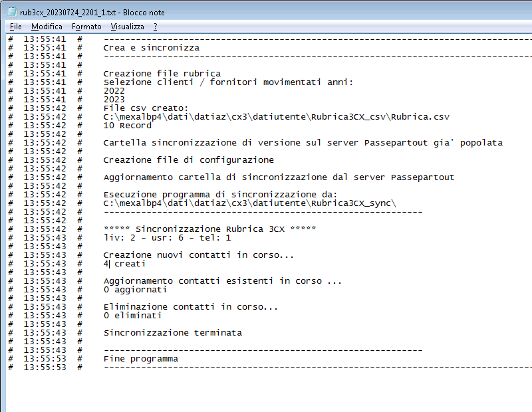Place cursor on 'liv: 2 - usr: 6' line
The image size is (532, 412).
click(167, 238)
